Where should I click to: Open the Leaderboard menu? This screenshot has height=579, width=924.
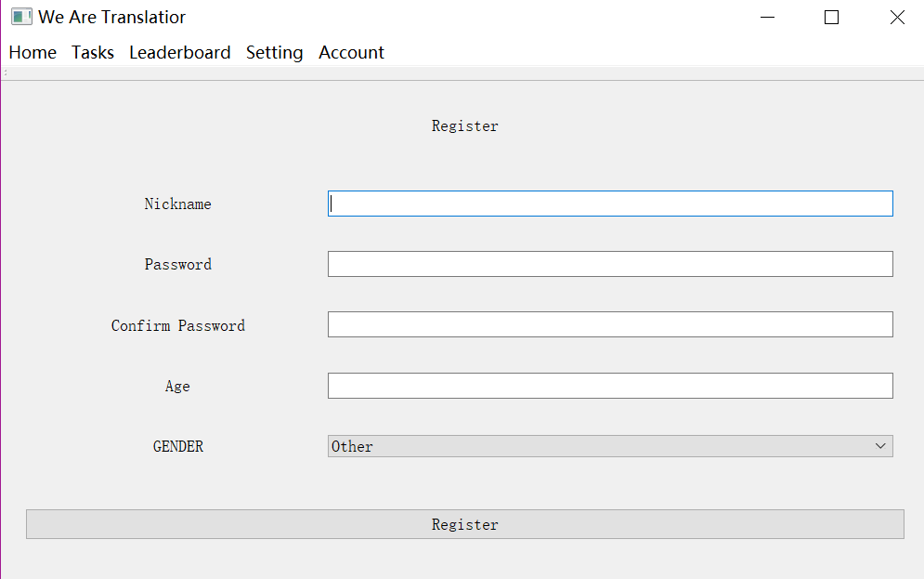tap(180, 52)
